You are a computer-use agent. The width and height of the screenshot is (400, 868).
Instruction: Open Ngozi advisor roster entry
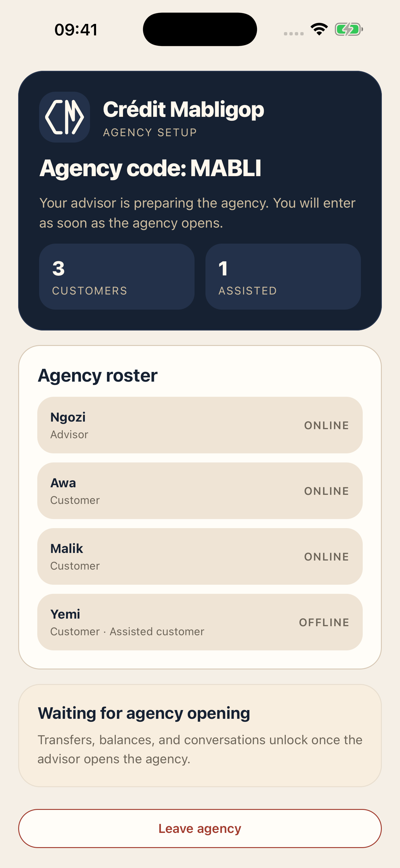[x=200, y=425]
